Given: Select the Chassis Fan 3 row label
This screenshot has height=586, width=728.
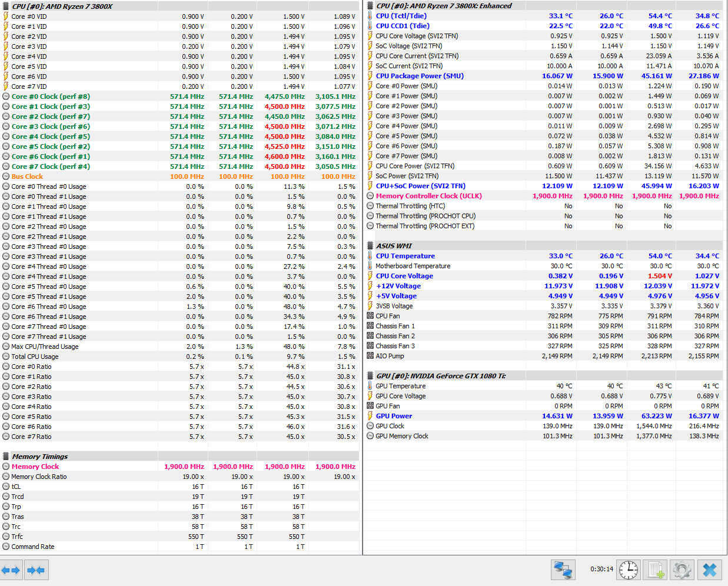Looking at the screenshot, I should coord(395,346).
